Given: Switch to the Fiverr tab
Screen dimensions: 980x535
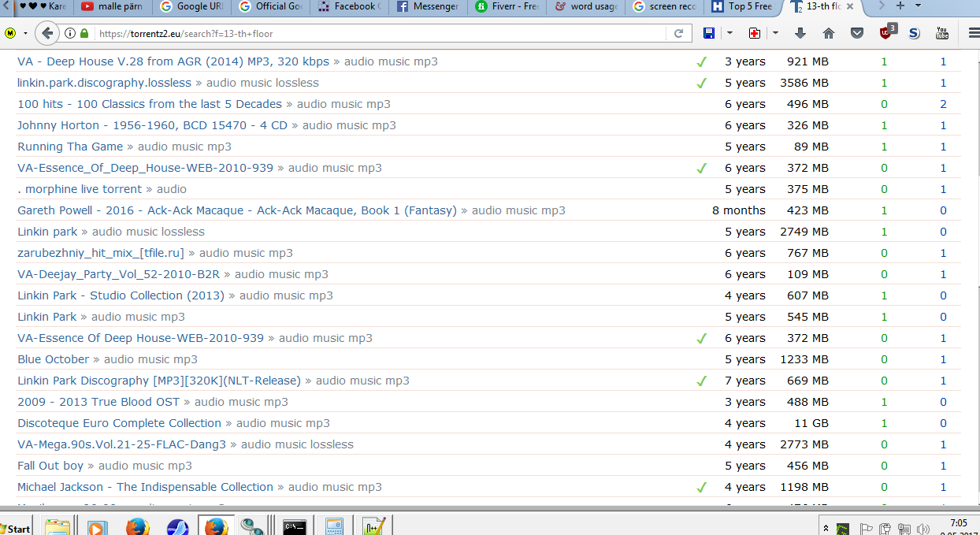Looking at the screenshot, I should point(507,6).
